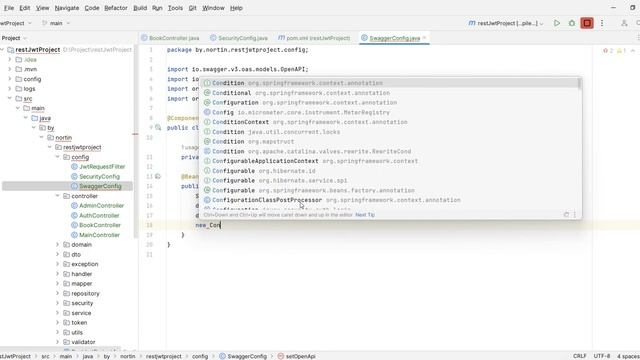Image resolution: width=640 pixels, height=360 pixels.
Task: Open the Git menu
Action: coord(192,8)
